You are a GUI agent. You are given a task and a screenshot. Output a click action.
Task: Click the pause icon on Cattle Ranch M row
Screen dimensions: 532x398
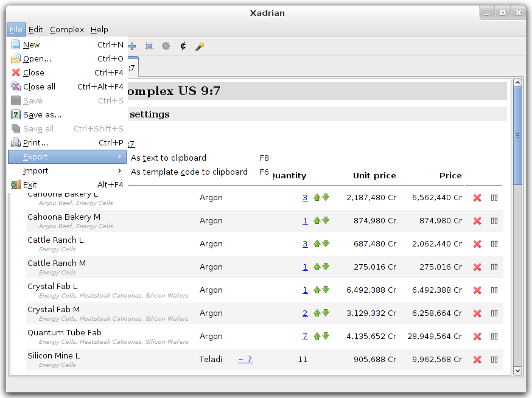tap(494, 267)
